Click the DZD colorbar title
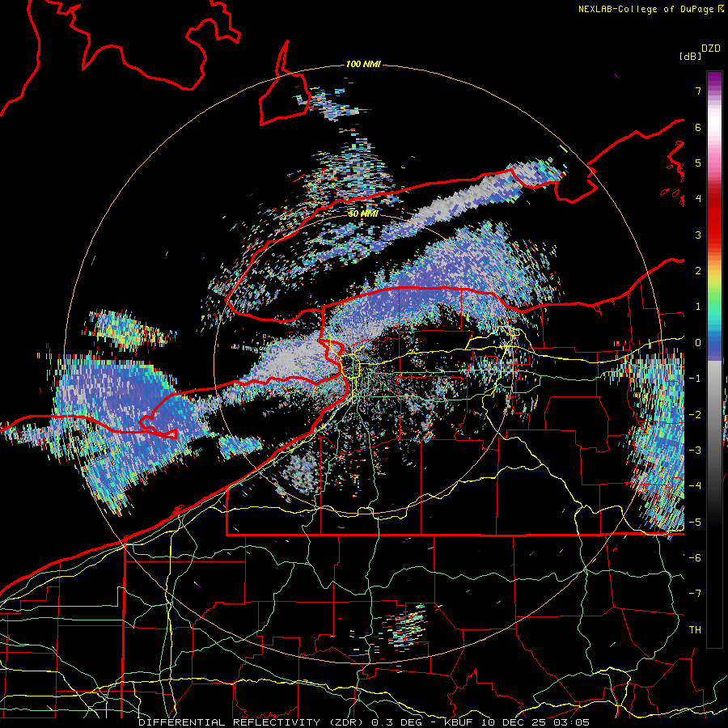This screenshot has width=728, height=728. point(711,49)
